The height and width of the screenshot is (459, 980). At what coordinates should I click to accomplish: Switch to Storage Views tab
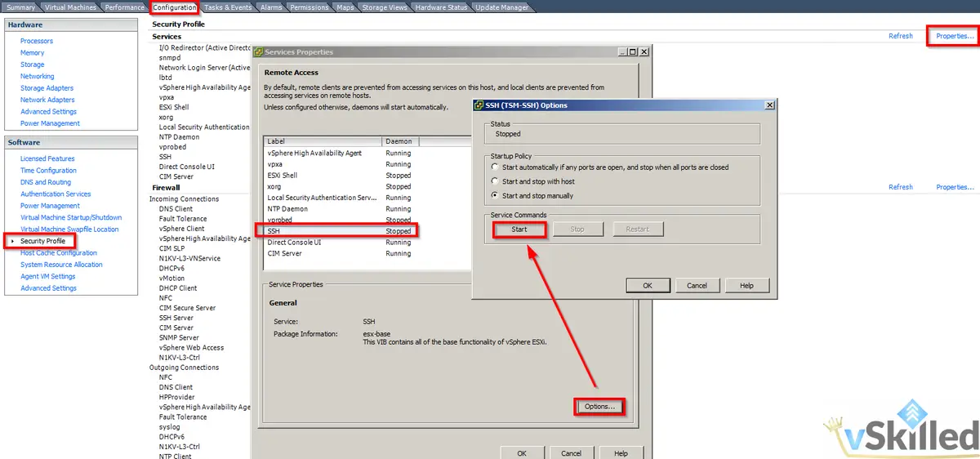[384, 7]
